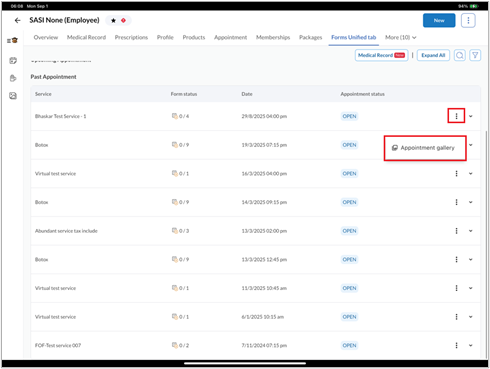Choose Appointment gallery from the popup menu
Viewport: 490px width, 369px height.
coord(425,148)
